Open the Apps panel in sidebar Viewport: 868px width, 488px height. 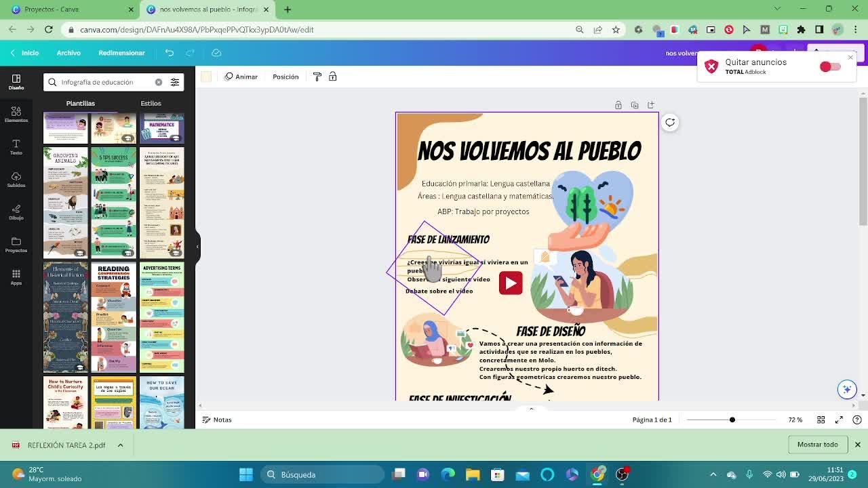(16, 277)
